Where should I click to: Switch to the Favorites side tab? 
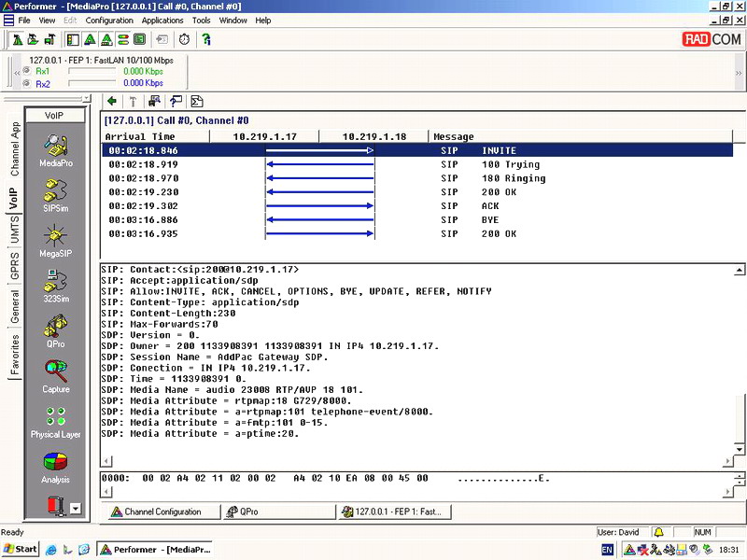click(15, 355)
